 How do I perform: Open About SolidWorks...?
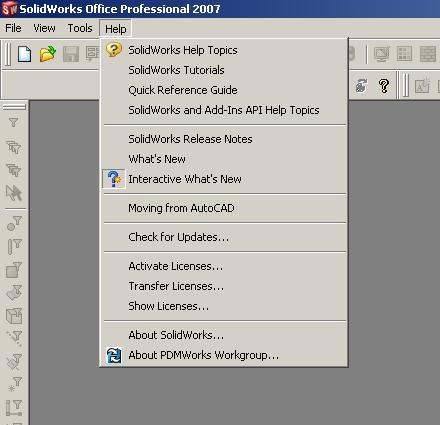point(224,335)
